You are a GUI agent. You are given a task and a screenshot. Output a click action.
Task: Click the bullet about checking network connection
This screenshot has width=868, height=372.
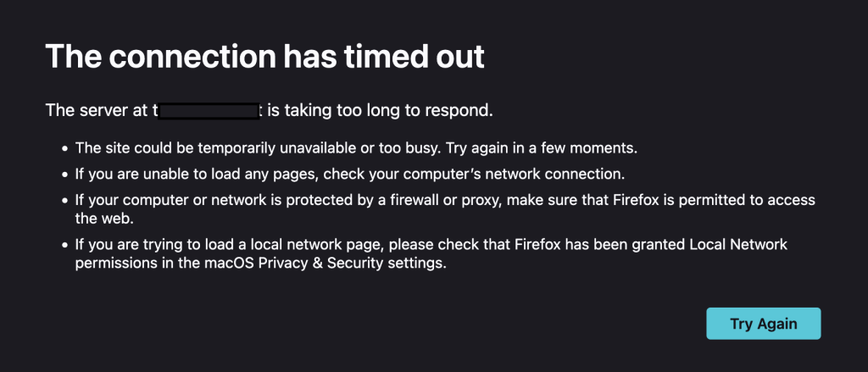point(349,175)
